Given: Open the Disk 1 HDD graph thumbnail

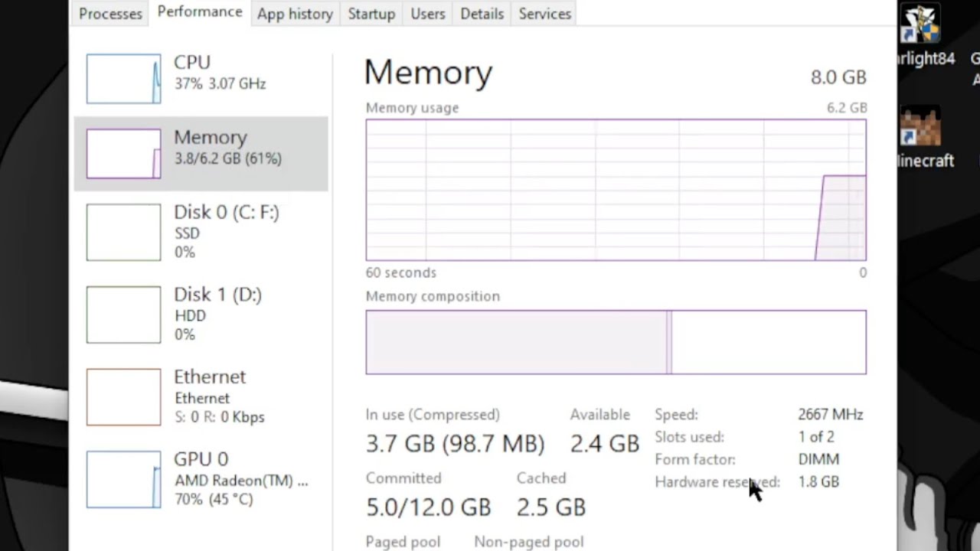Looking at the screenshot, I should pyautogui.click(x=123, y=315).
